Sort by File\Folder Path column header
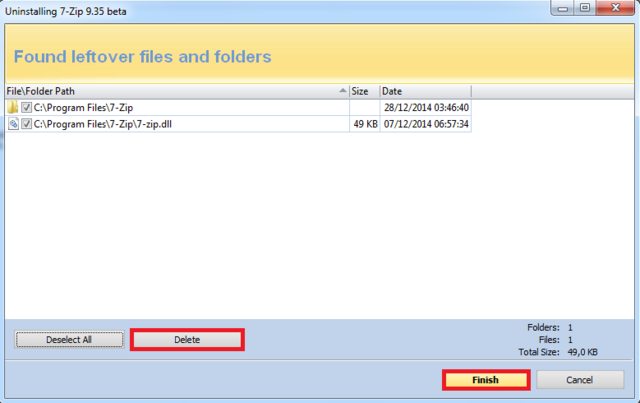 [177, 91]
